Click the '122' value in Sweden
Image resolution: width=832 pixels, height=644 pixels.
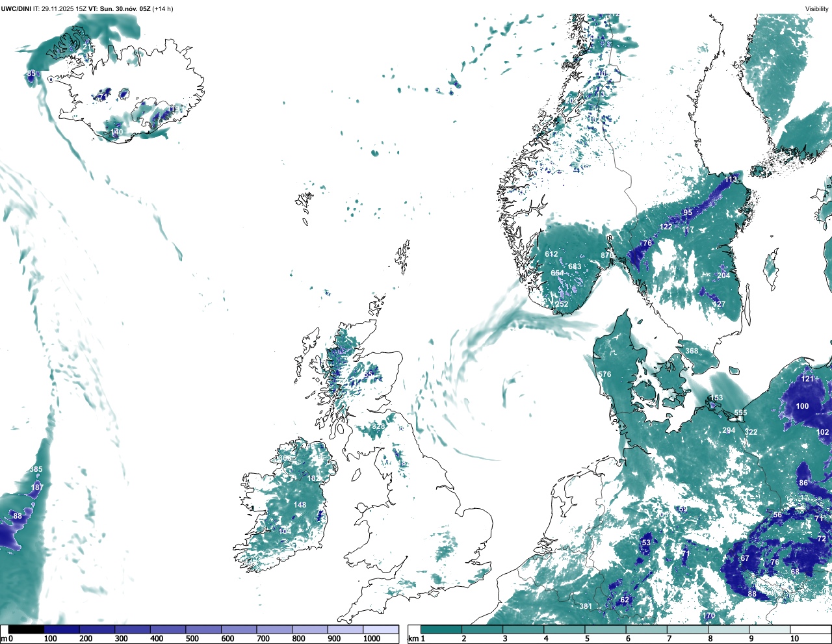tap(666, 227)
